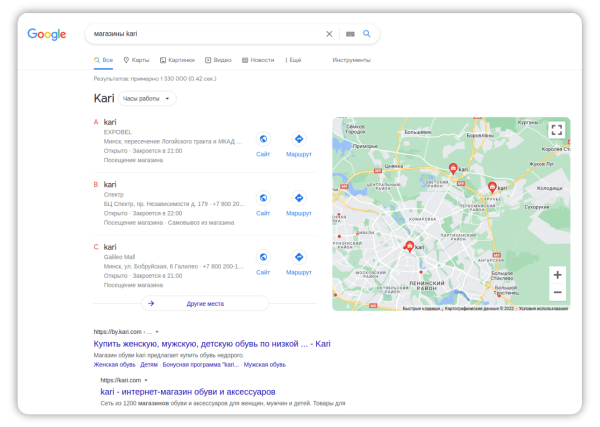The image size is (600, 427).
Task: Expand the map to fullscreen
Action: coord(557,130)
